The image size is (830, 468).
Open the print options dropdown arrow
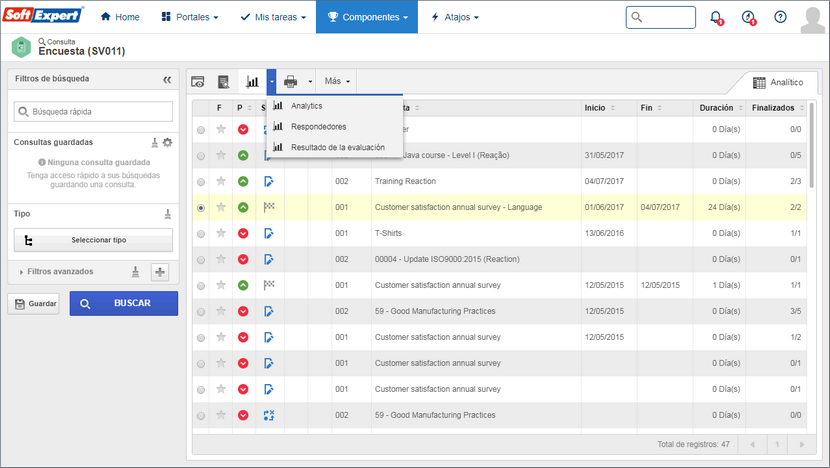[x=310, y=82]
